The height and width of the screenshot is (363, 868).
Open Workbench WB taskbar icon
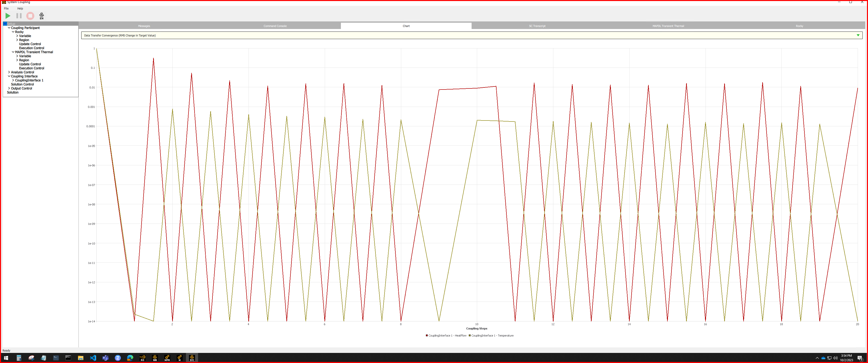click(155, 358)
